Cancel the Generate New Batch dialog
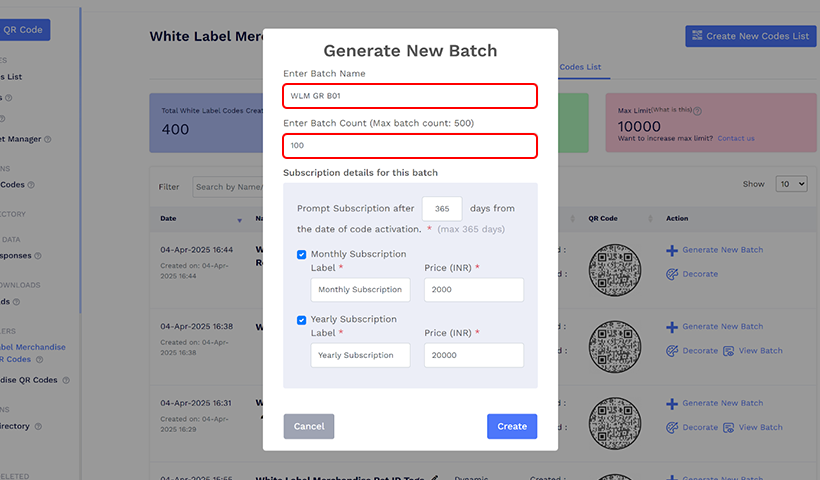820x480 pixels. click(x=309, y=426)
